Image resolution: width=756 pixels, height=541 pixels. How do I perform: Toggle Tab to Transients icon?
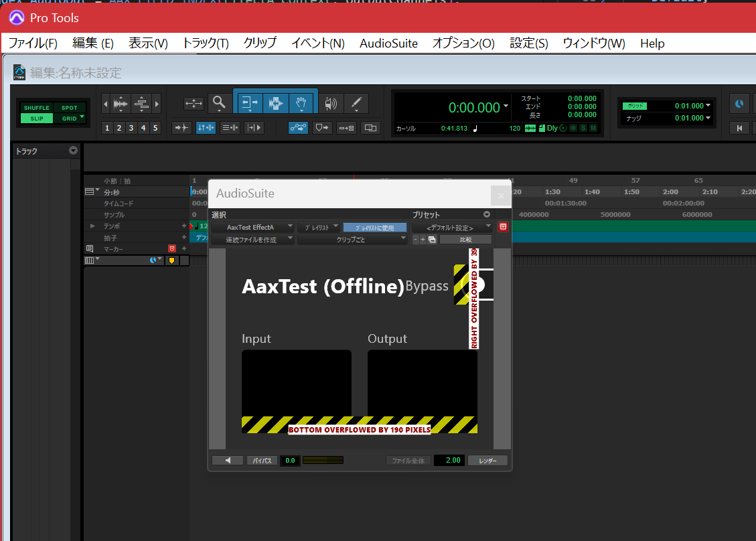(181, 128)
